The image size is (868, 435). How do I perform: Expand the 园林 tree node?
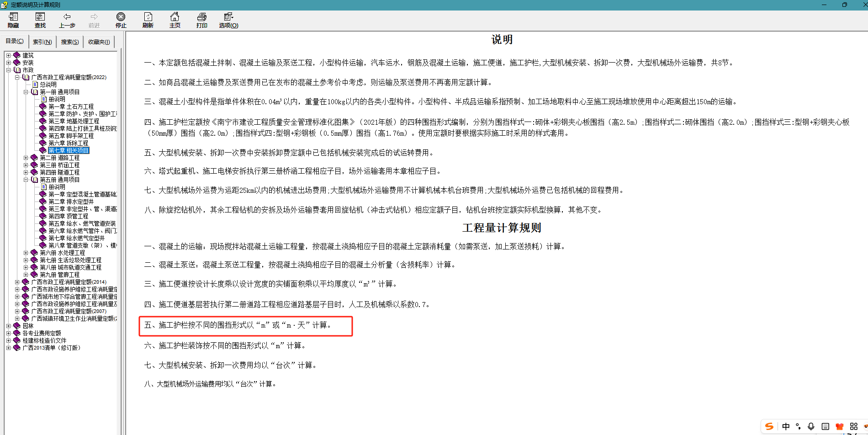(x=8, y=326)
